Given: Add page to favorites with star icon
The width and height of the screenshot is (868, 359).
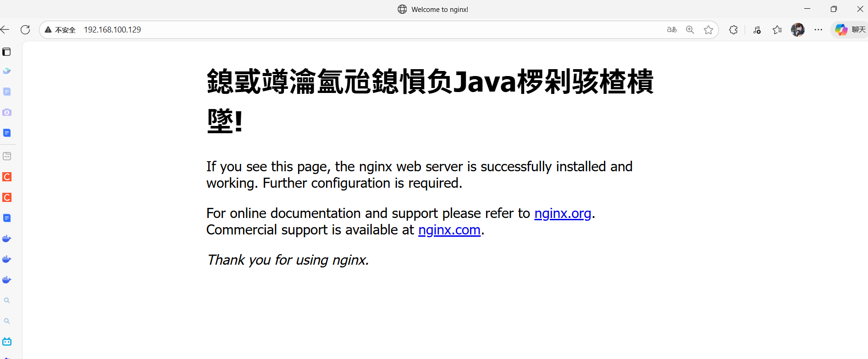Looking at the screenshot, I should click(708, 30).
